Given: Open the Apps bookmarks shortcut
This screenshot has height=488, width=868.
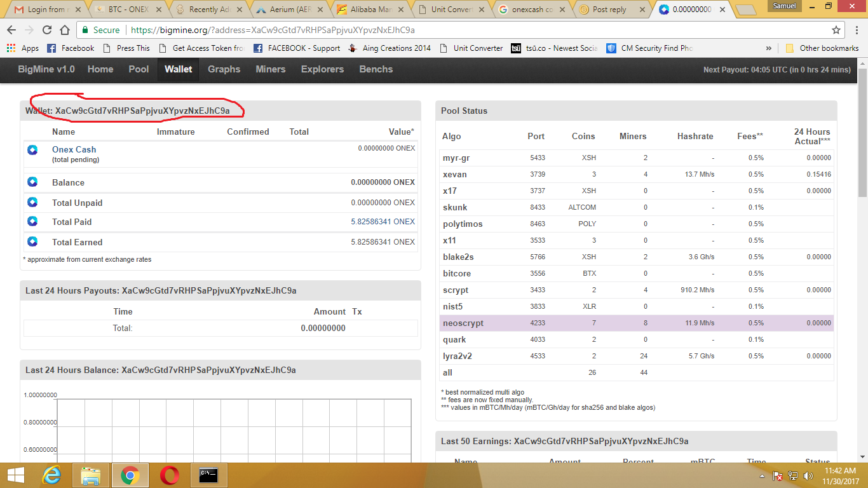Looking at the screenshot, I should coord(23,48).
